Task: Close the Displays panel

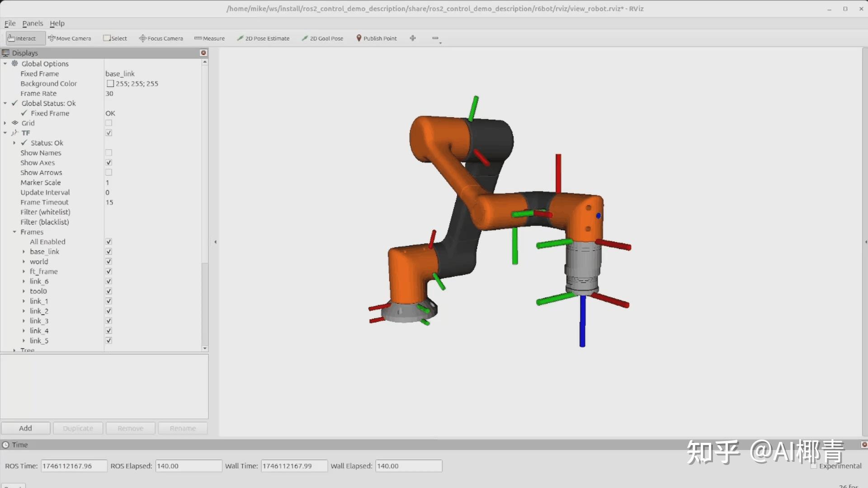Action: tap(203, 53)
